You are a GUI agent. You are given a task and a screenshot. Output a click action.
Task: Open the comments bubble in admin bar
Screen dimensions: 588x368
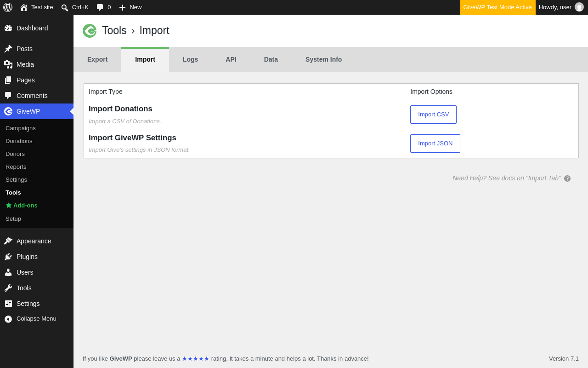[100, 7]
